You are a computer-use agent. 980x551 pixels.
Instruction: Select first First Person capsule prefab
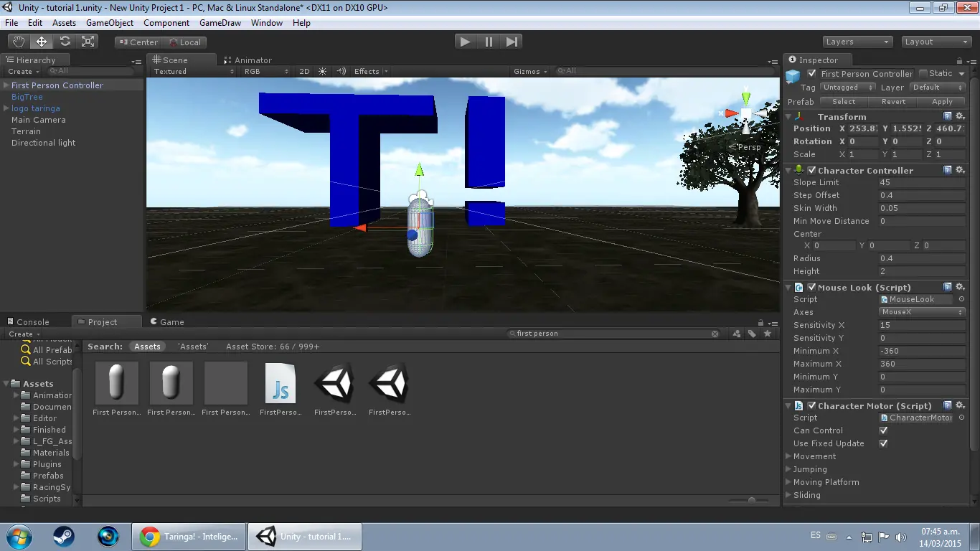coord(116,390)
